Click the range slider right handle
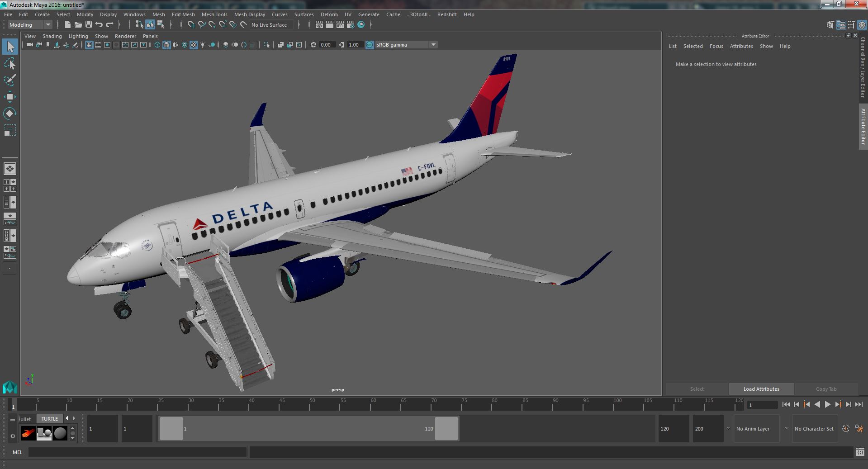Viewport: 868px width, 469px height. [x=446, y=429]
